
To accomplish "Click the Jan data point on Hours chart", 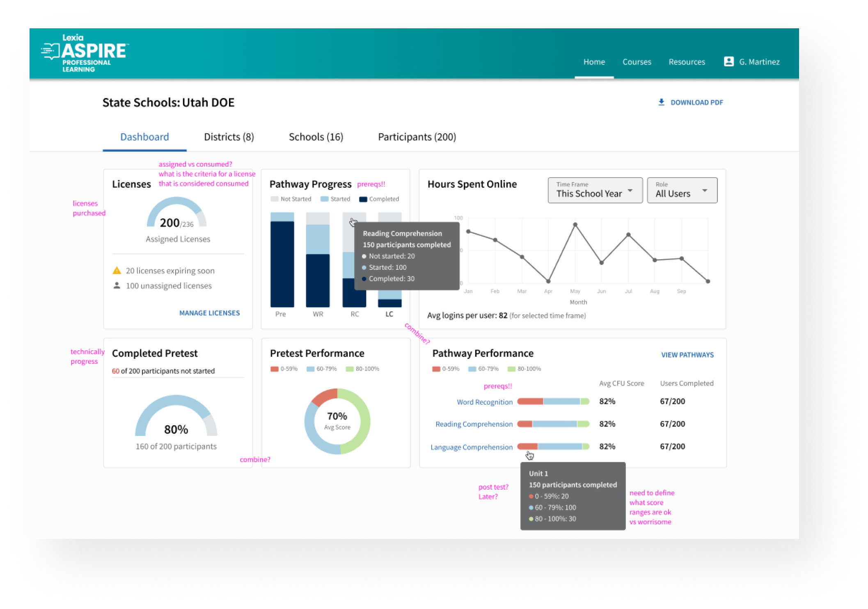I will pos(468,232).
